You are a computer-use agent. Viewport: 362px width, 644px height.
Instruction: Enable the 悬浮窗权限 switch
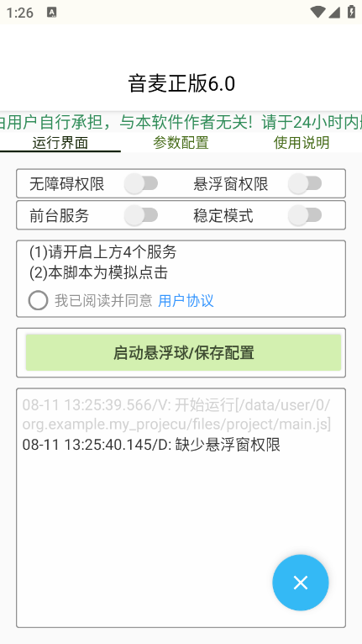[305, 183]
